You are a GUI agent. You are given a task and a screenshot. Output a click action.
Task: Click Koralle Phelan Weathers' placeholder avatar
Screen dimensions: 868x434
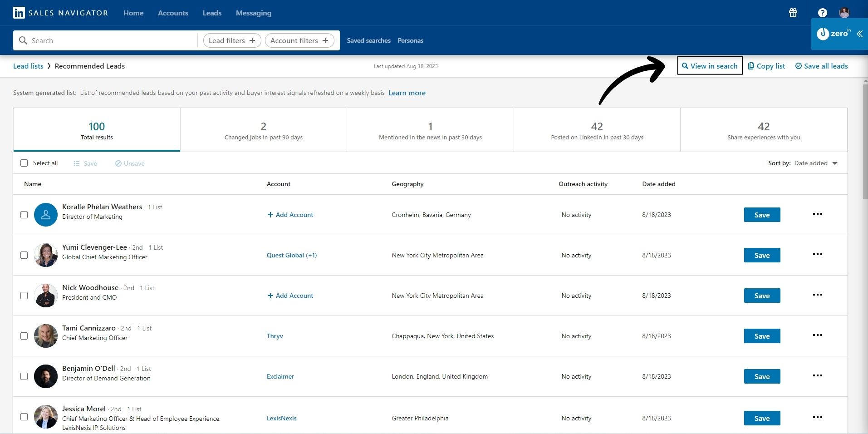click(x=46, y=215)
